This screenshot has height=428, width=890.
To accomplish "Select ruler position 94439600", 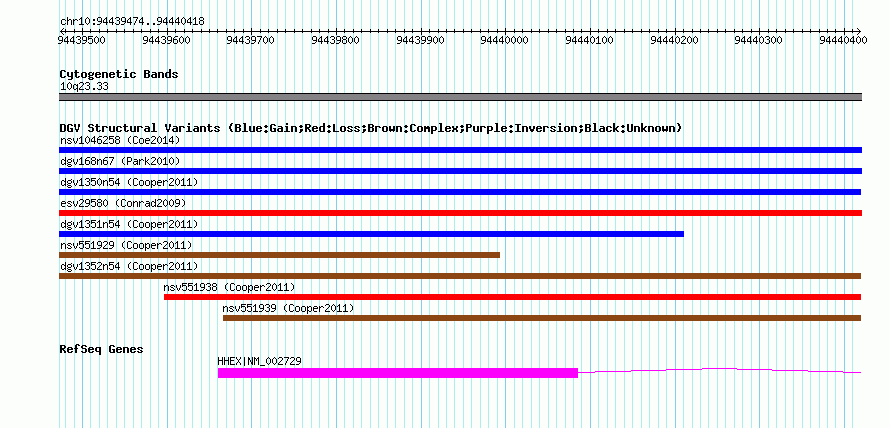I will pos(167,40).
